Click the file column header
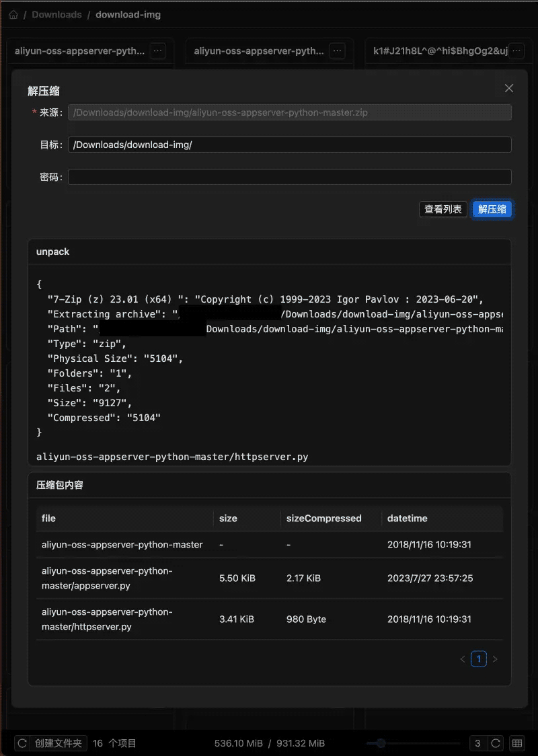 (124, 519)
